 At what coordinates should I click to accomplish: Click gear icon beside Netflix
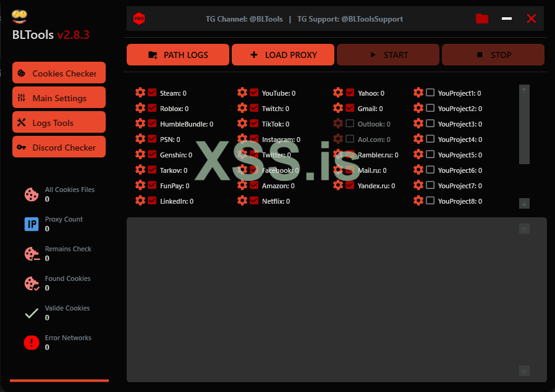click(x=242, y=201)
